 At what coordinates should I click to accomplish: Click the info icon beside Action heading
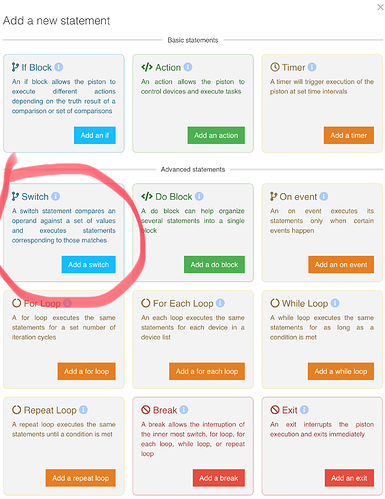tap(188, 67)
